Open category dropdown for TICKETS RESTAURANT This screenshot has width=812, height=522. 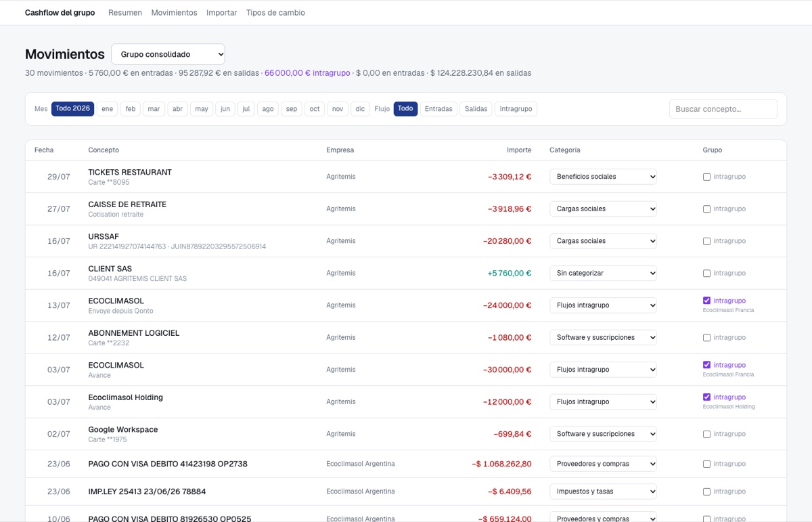(x=603, y=177)
